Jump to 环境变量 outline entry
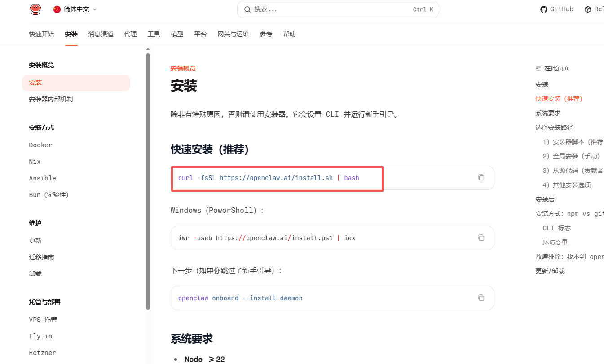The height and width of the screenshot is (364, 604). coord(555,242)
